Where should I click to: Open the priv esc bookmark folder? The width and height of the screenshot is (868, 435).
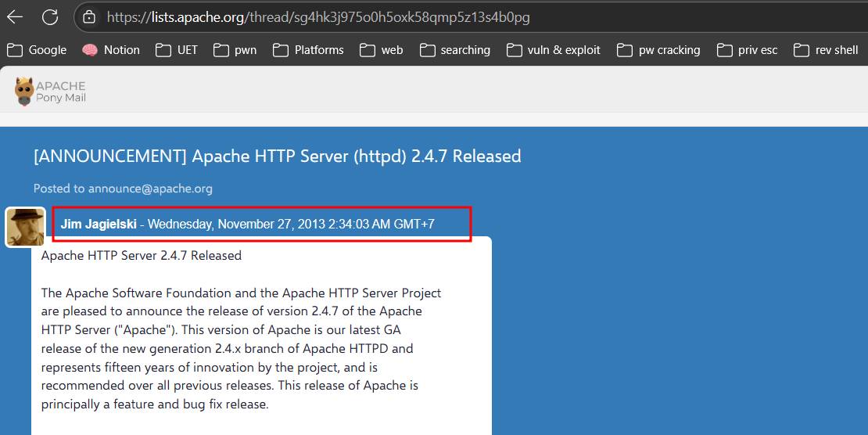pyautogui.click(x=747, y=50)
